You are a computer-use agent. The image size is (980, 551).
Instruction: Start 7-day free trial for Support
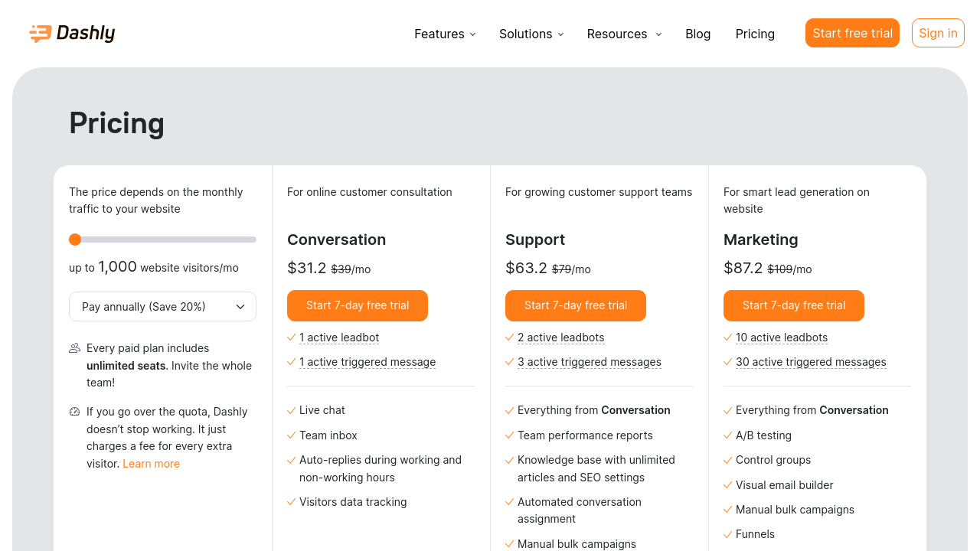coord(576,305)
